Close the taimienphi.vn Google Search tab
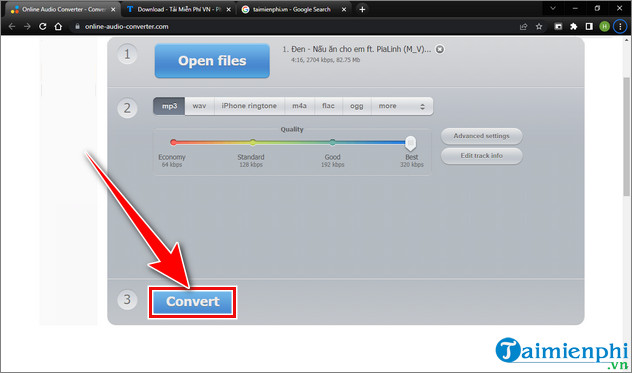 (x=344, y=9)
